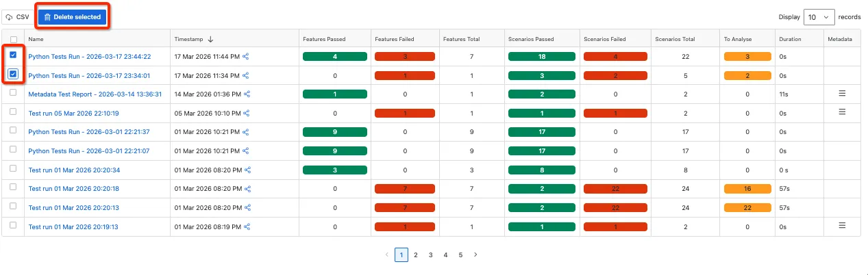Click share icon for Metadata Test Report row
868x275 pixels.
click(246, 94)
